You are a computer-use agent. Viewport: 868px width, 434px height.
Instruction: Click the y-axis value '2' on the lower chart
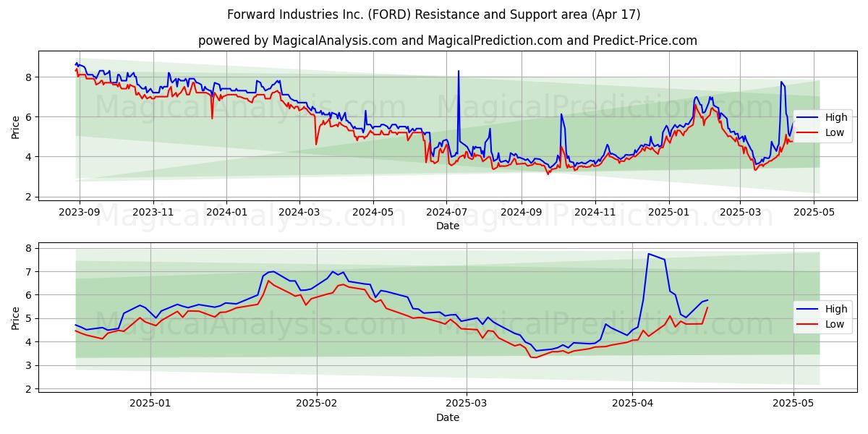click(30, 389)
